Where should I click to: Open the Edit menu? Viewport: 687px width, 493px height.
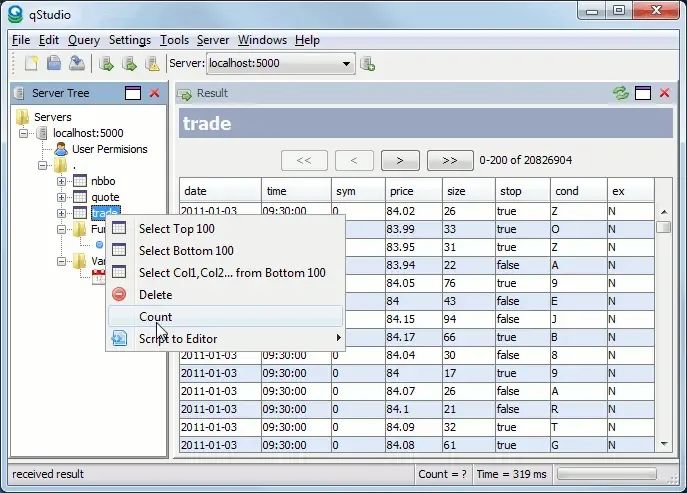[x=49, y=40]
